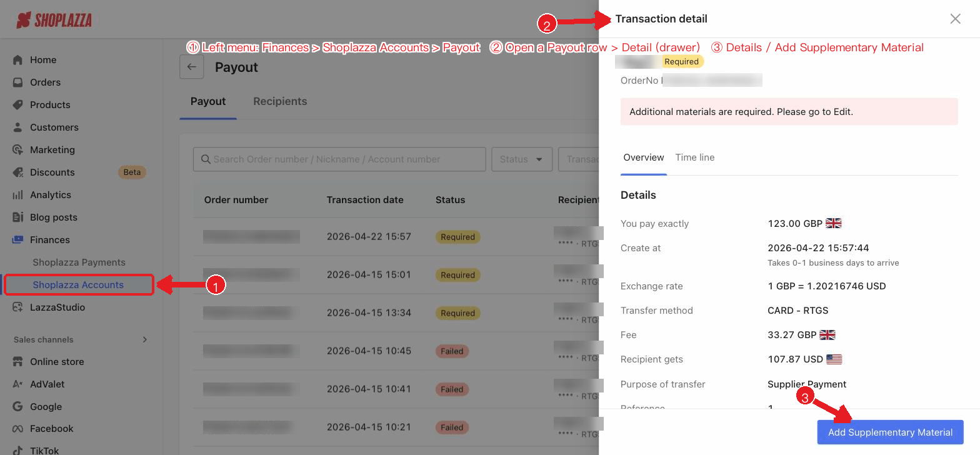Click Failed badge in the 10:45 row
Screen dimensions: 980x455
tap(452, 351)
